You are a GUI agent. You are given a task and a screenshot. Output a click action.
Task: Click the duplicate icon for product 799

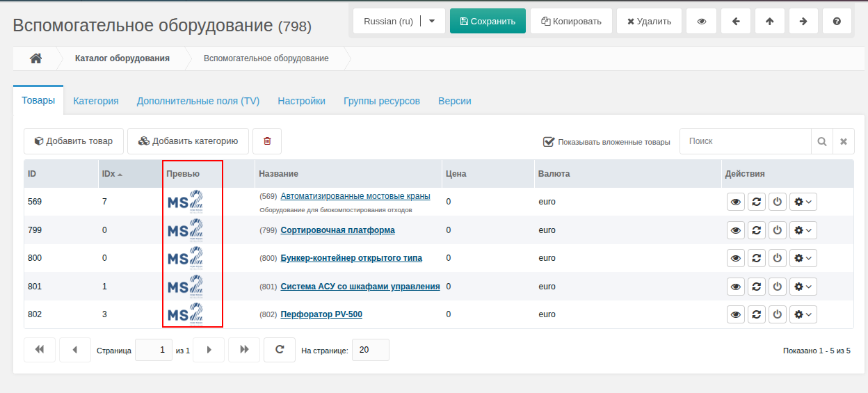pyautogui.click(x=757, y=230)
